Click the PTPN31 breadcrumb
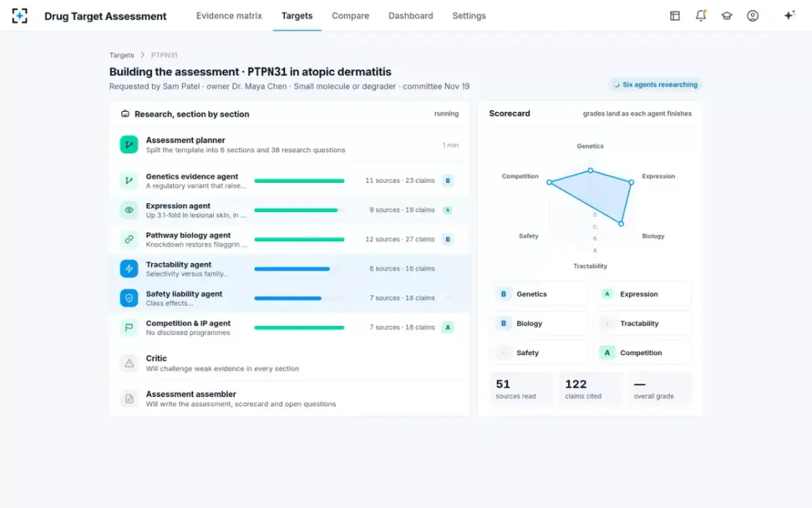 [164, 55]
